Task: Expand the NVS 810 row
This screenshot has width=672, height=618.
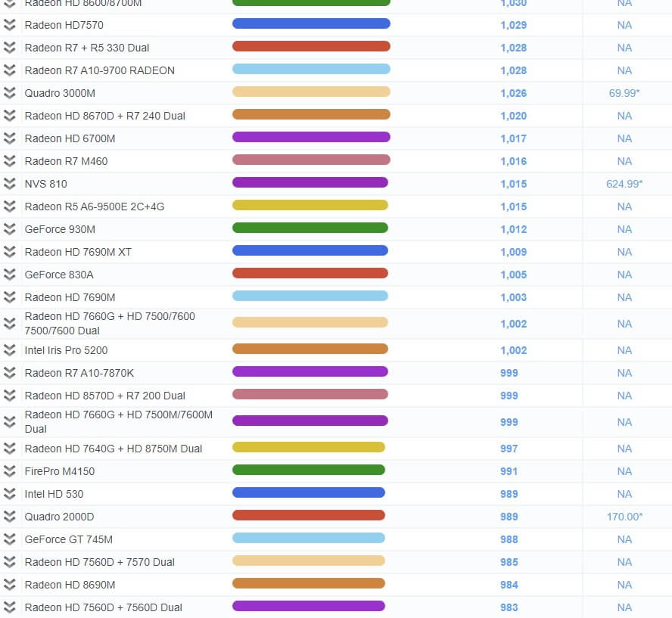Action: click(x=9, y=184)
